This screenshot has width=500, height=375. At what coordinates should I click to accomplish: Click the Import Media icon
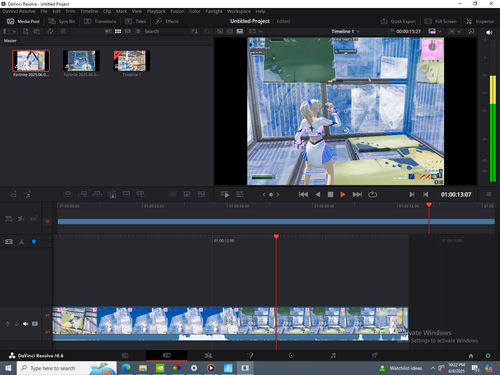pyautogui.click(x=26, y=31)
